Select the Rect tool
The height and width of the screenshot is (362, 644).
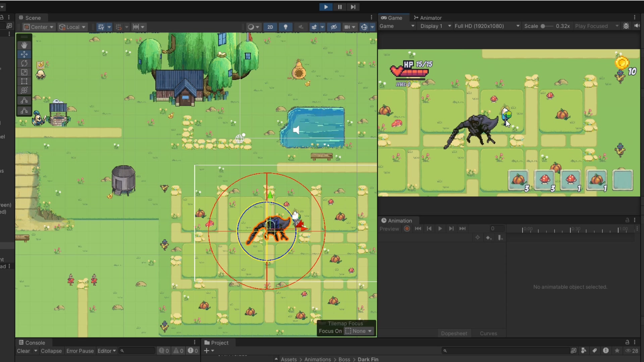point(24,81)
